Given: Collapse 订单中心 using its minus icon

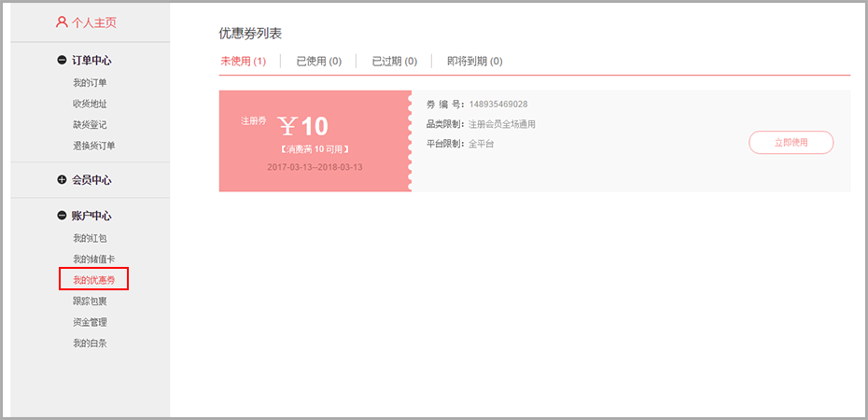Looking at the screenshot, I should (x=62, y=61).
